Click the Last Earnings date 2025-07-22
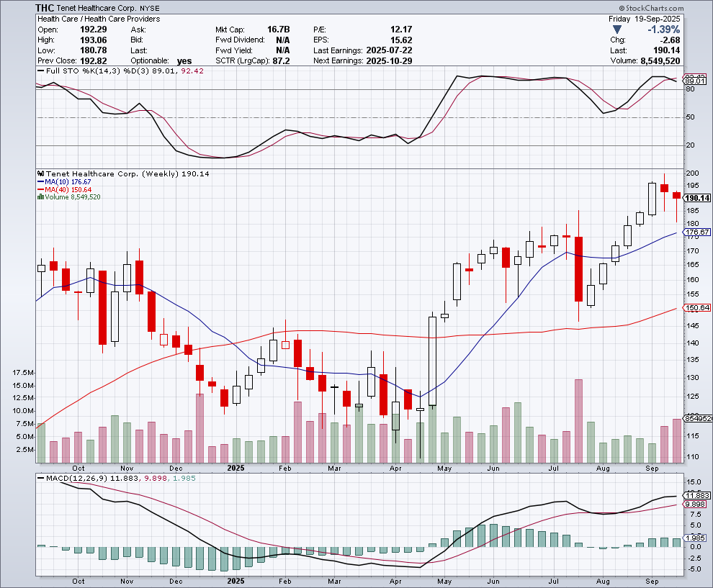 pyautogui.click(x=389, y=50)
